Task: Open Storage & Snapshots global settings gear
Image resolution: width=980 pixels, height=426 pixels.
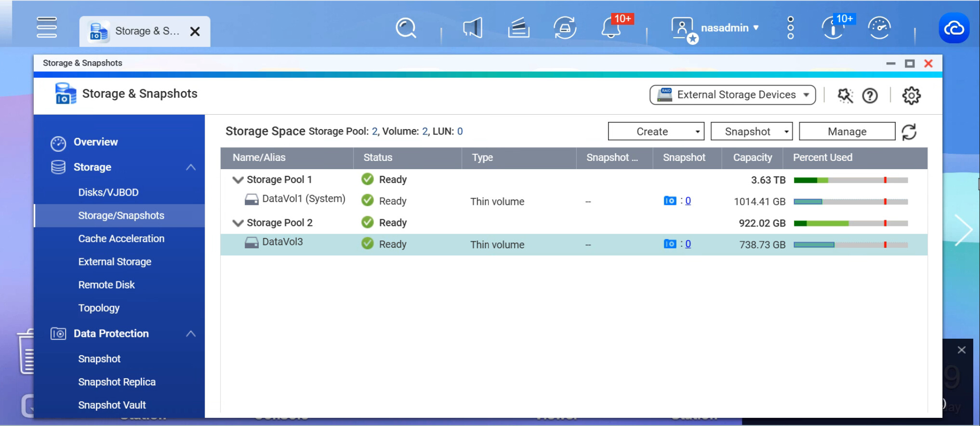Action: click(x=911, y=95)
